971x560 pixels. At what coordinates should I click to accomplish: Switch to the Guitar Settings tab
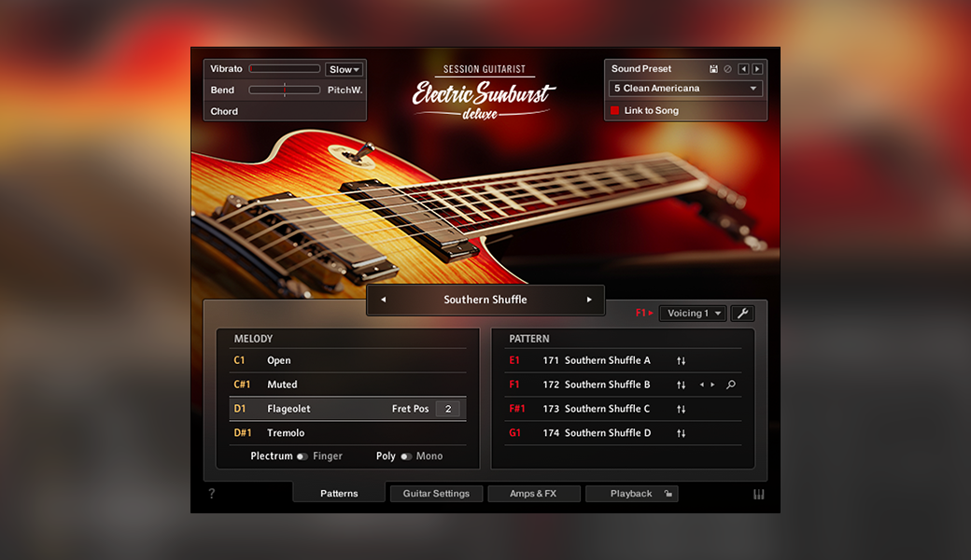pyautogui.click(x=436, y=493)
